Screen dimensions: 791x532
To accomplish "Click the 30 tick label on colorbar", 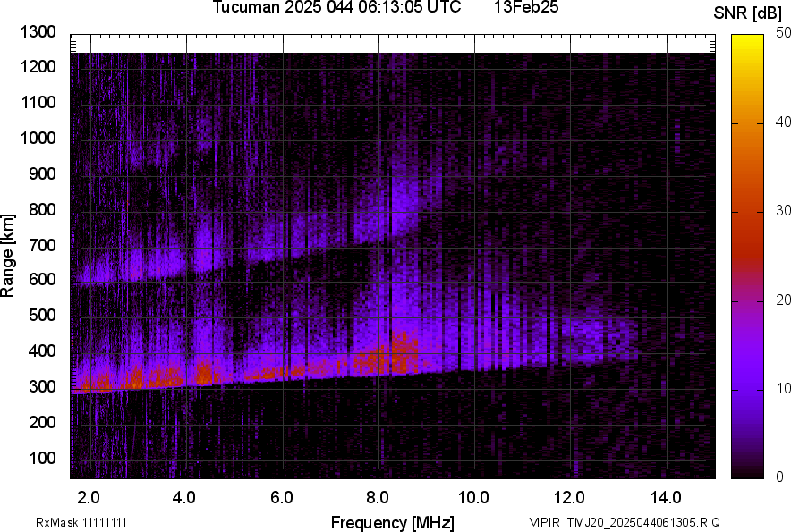I will click(784, 211).
